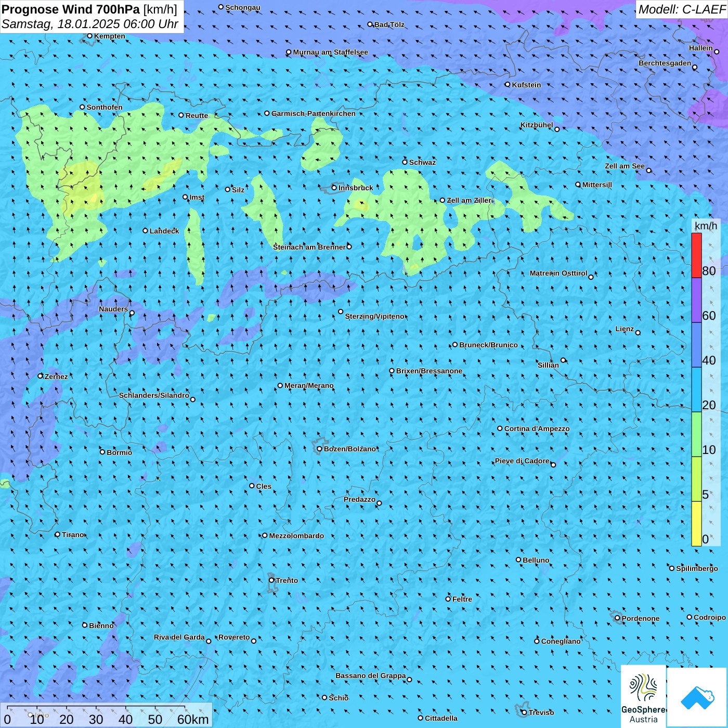The image size is (728, 728).
Task: Select the mint-green legend segment between 10 and 20
Action: (696, 434)
